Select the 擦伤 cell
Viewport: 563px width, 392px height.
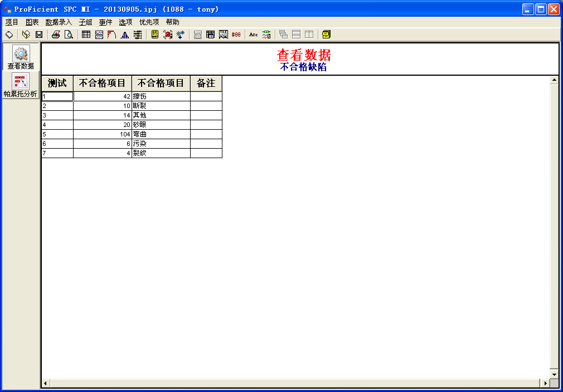click(161, 96)
